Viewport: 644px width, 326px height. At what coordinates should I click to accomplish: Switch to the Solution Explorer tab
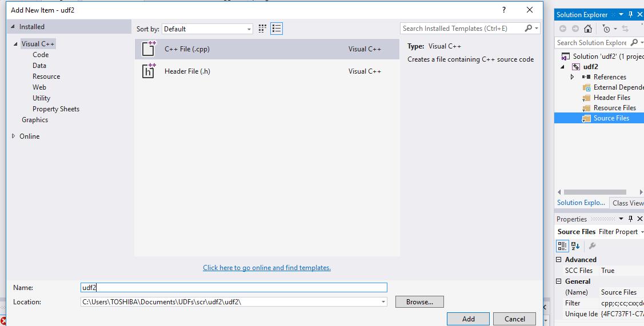tap(581, 203)
